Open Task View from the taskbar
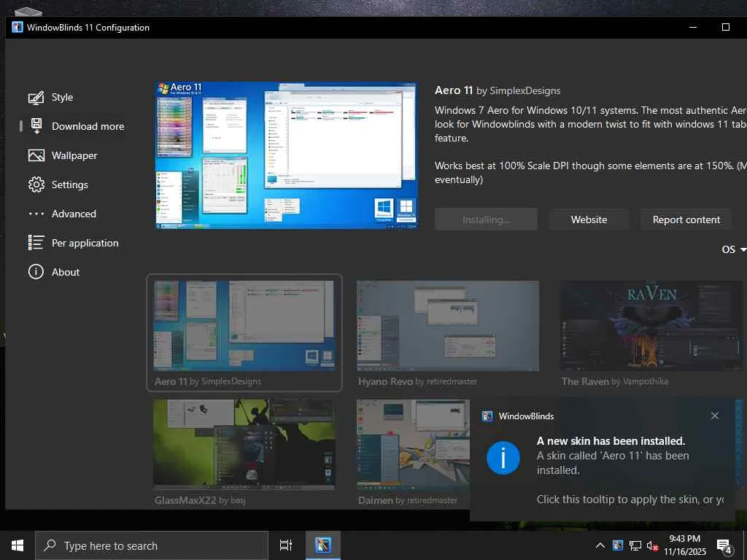 pos(285,545)
